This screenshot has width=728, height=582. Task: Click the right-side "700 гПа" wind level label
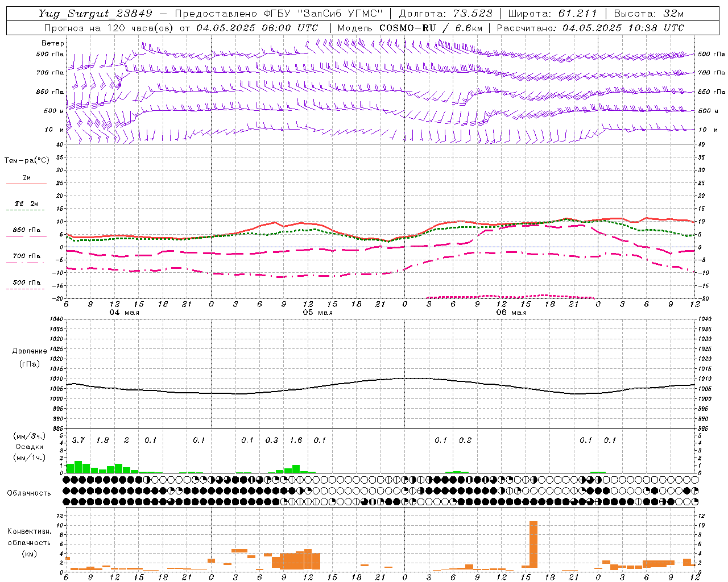point(712,73)
